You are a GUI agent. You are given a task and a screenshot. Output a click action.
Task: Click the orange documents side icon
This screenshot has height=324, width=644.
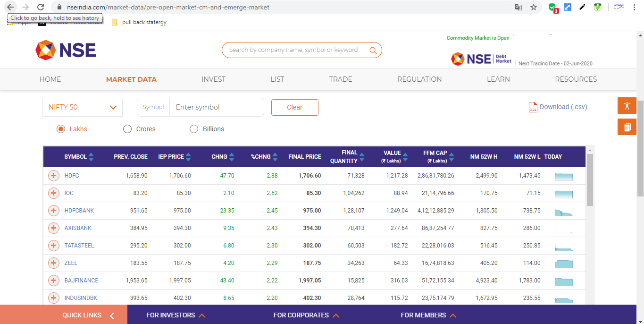point(627,127)
